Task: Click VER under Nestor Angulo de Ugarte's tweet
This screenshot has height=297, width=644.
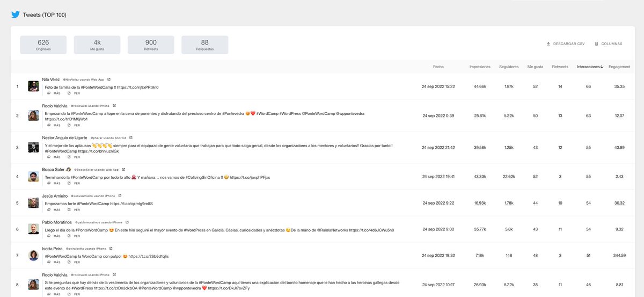Action: coord(74,157)
